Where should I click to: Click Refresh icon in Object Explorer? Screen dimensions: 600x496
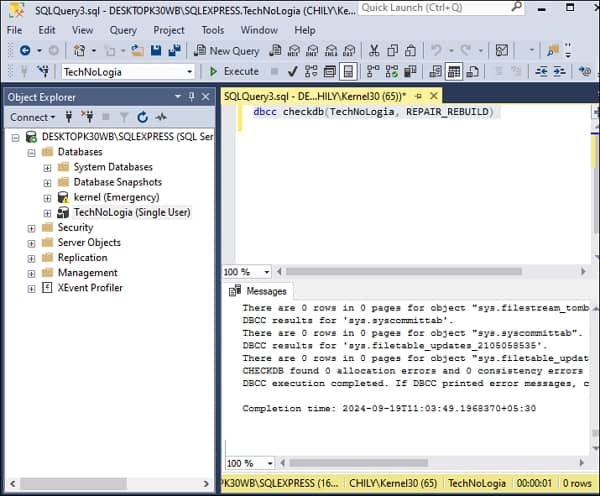[x=143, y=117]
